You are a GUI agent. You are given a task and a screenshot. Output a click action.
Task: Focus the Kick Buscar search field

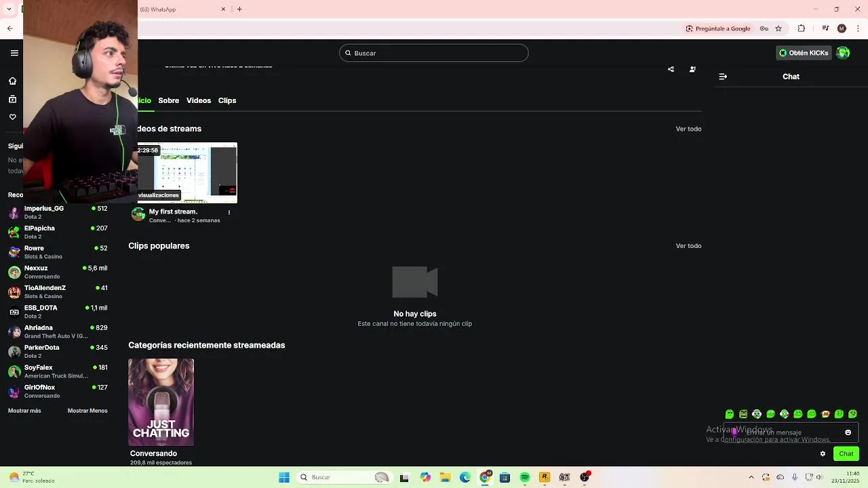[x=434, y=53]
